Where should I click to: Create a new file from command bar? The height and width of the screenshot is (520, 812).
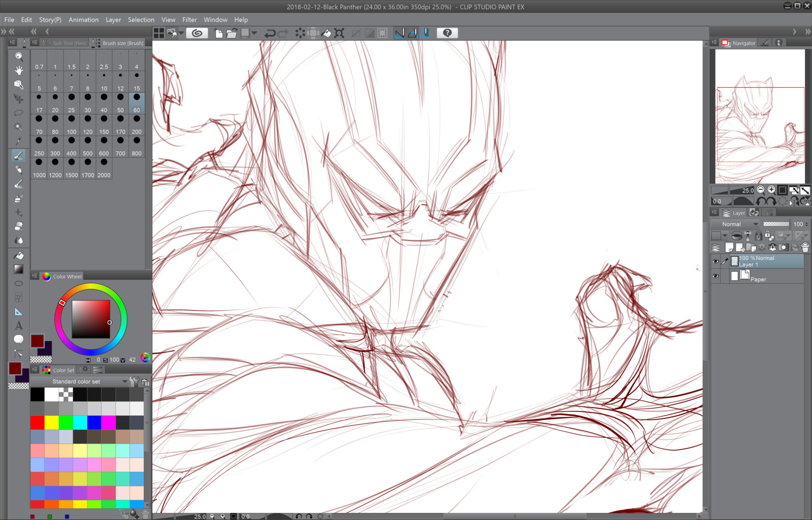point(219,34)
